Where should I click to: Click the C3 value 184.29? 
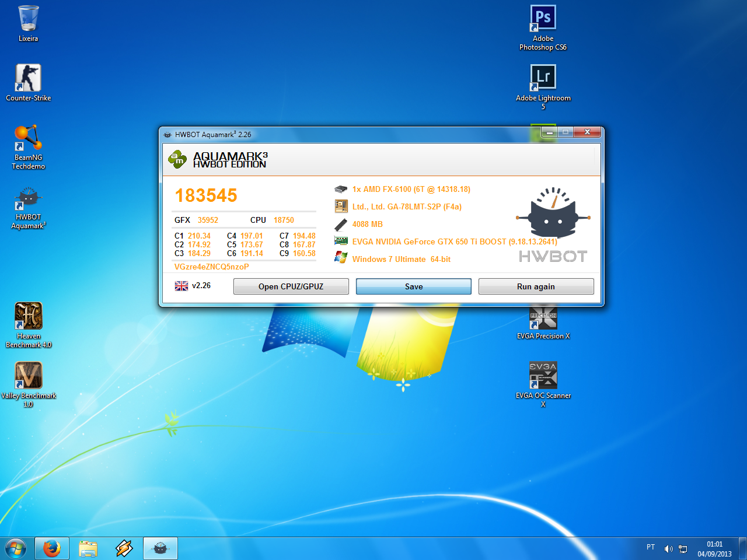pyautogui.click(x=199, y=253)
